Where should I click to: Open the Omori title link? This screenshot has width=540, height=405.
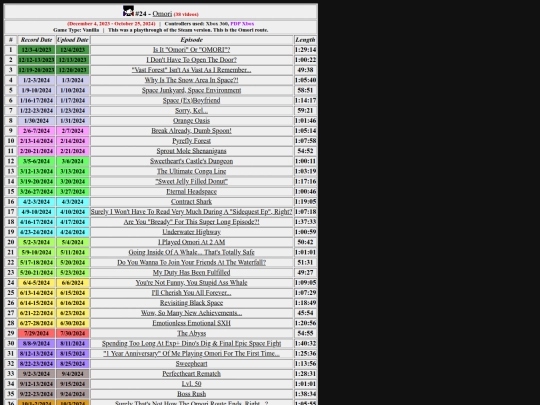click(162, 14)
